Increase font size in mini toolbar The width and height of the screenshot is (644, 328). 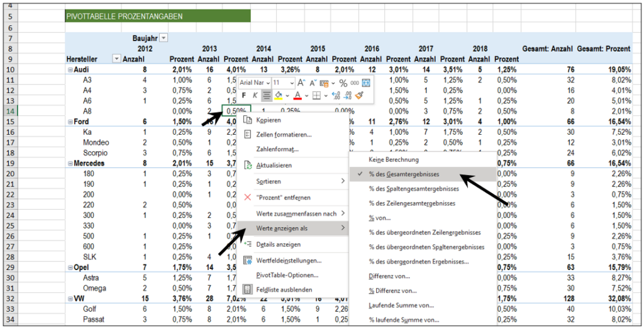[x=301, y=82]
